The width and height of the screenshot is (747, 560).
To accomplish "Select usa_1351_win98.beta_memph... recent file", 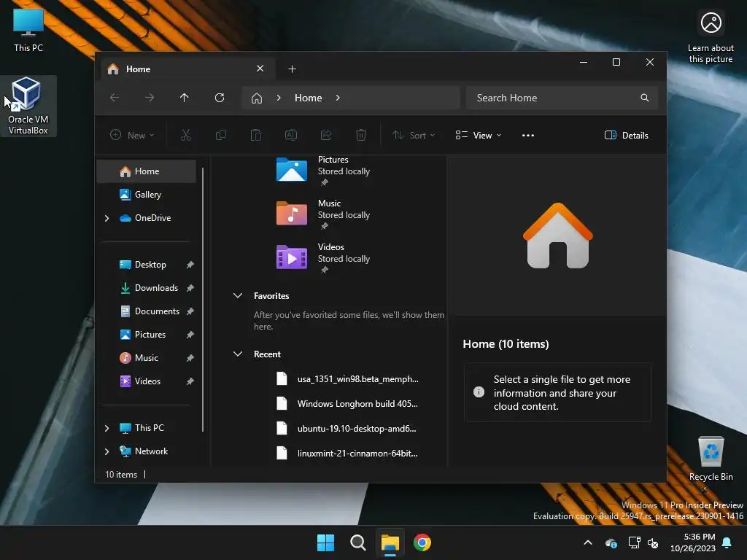I will tap(348, 379).
